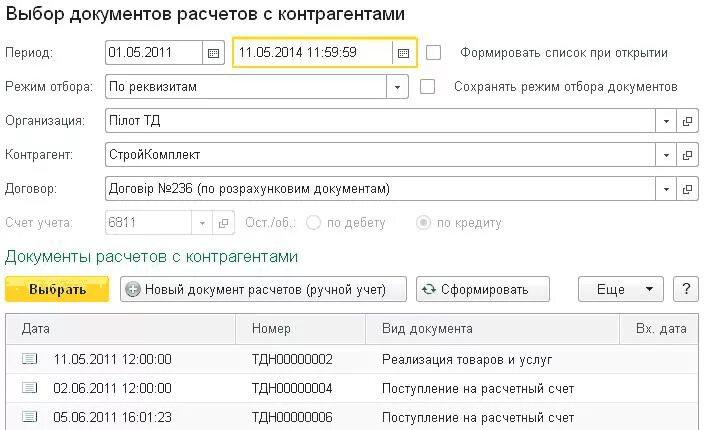Select the по дебету radio button
Viewport: 704px width, 430px height.
click(x=313, y=223)
